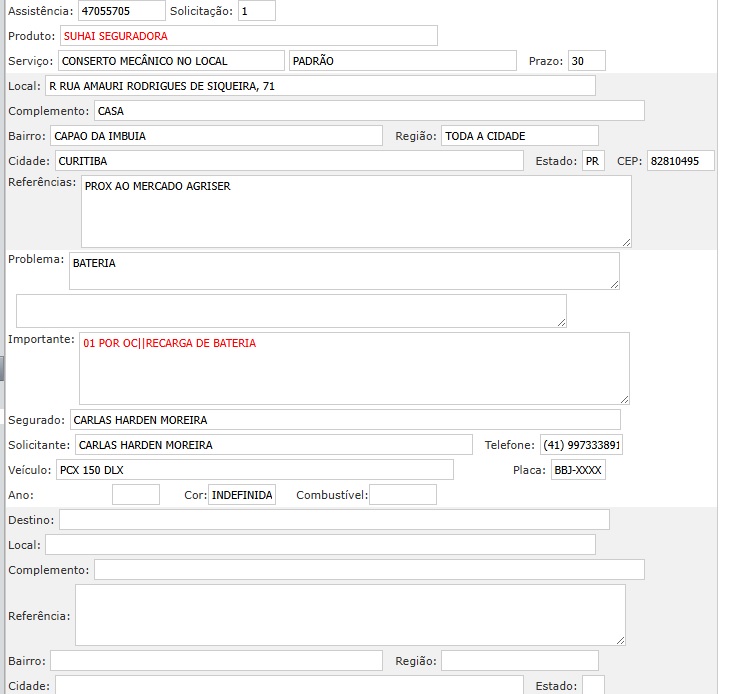Click the Serviço field CONSERTO MECÂNICO NO LOCAL

tap(170, 61)
